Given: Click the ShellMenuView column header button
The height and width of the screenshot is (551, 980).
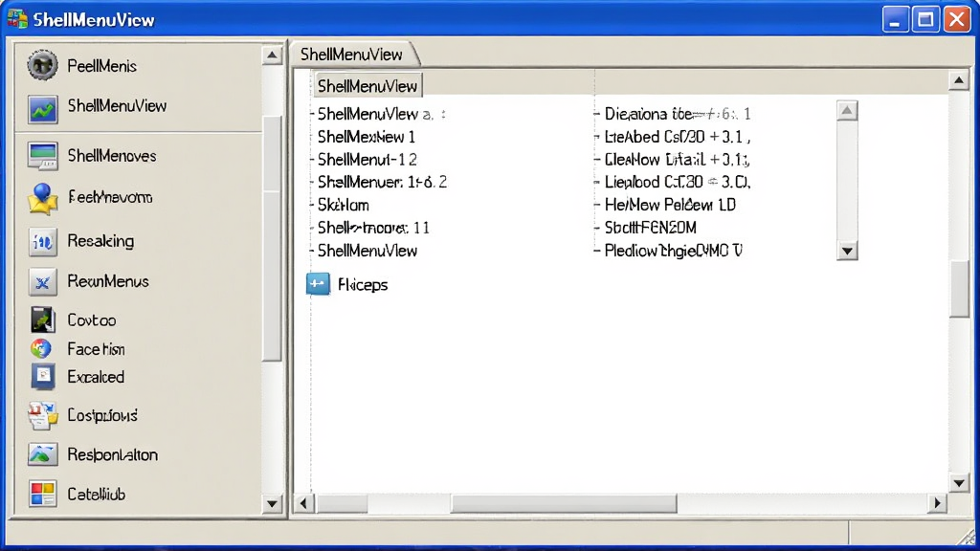Looking at the screenshot, I should [x=367, y=85].
